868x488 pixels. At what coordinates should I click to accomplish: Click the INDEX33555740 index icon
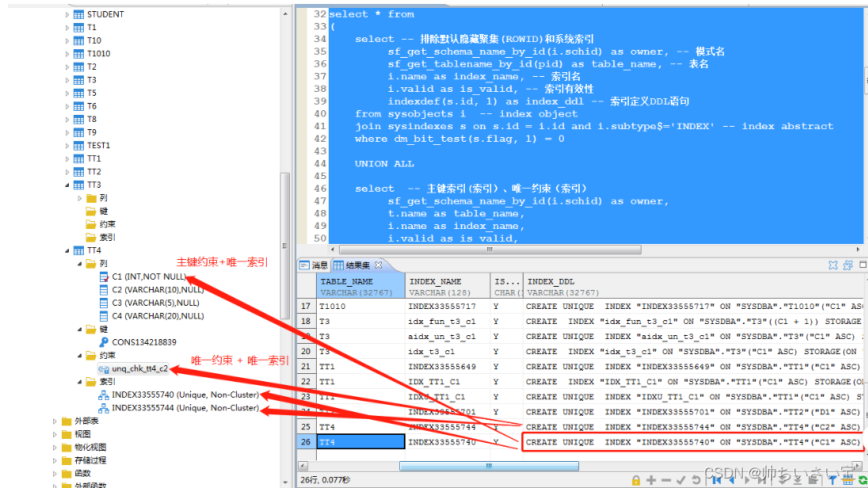tap(104, 395)
